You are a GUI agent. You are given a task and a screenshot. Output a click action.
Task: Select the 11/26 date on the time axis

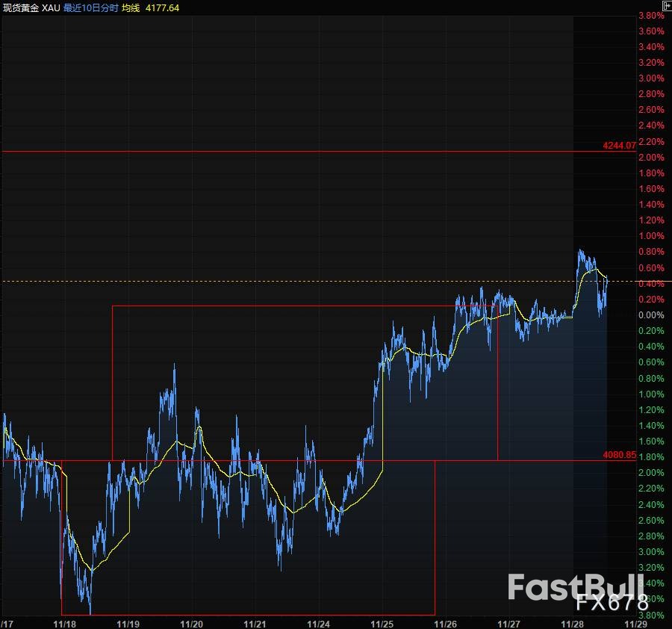[446, 623]
